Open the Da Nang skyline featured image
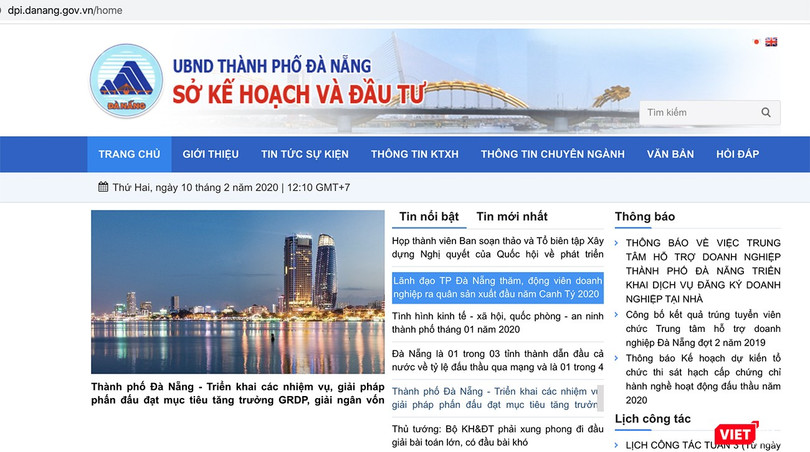 pos(238,292)
